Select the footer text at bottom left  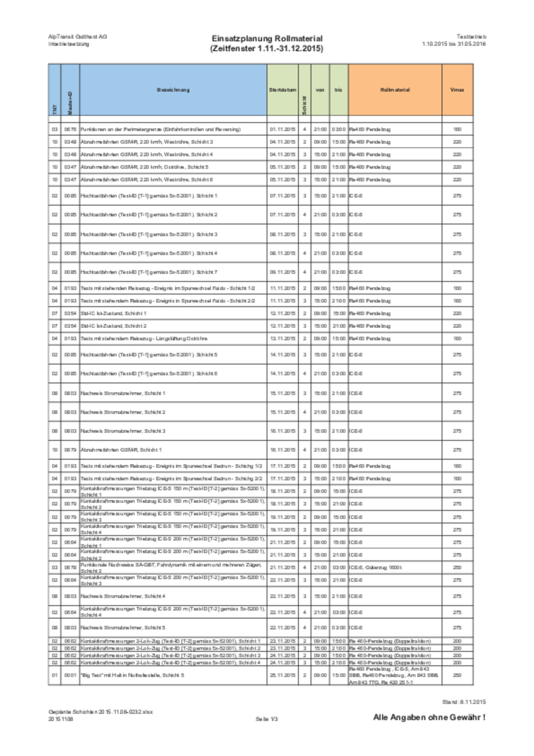(93, 714)
